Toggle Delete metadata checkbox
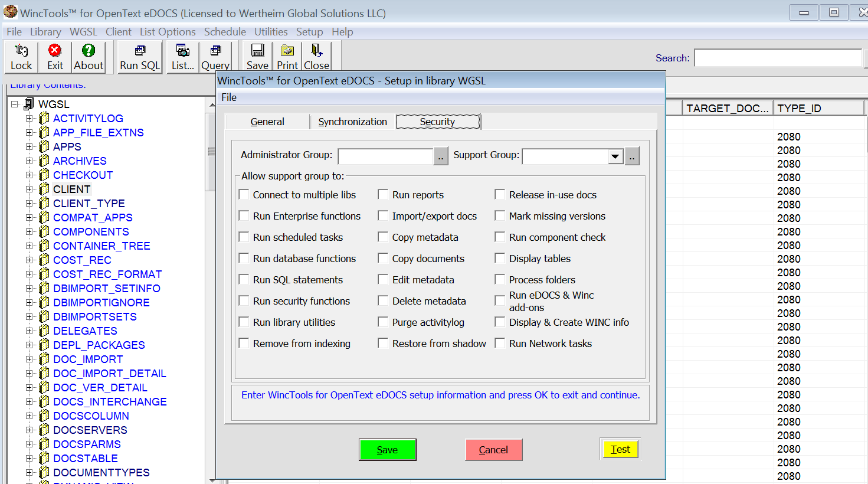The width and height of the screenshot is (868, 484). point(383,300)
